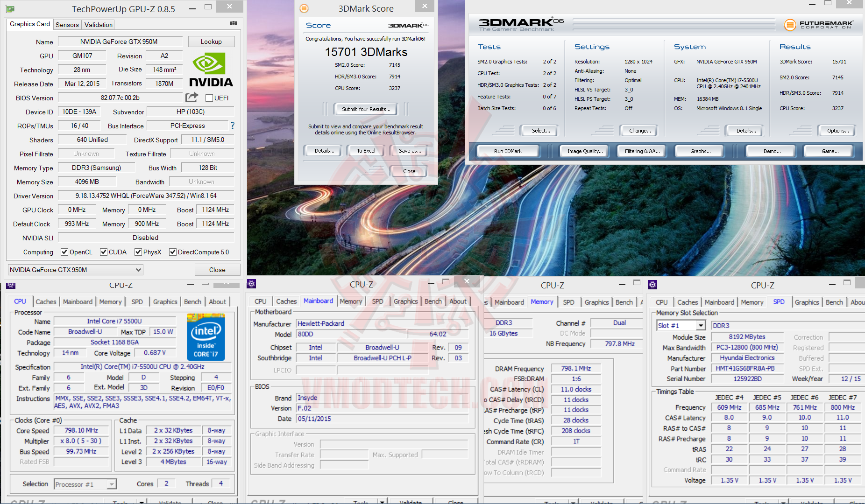Open SPD tab in the CPU-Z Motherboard window
Screen dimensions: 865x504
[x=377, y=301]
